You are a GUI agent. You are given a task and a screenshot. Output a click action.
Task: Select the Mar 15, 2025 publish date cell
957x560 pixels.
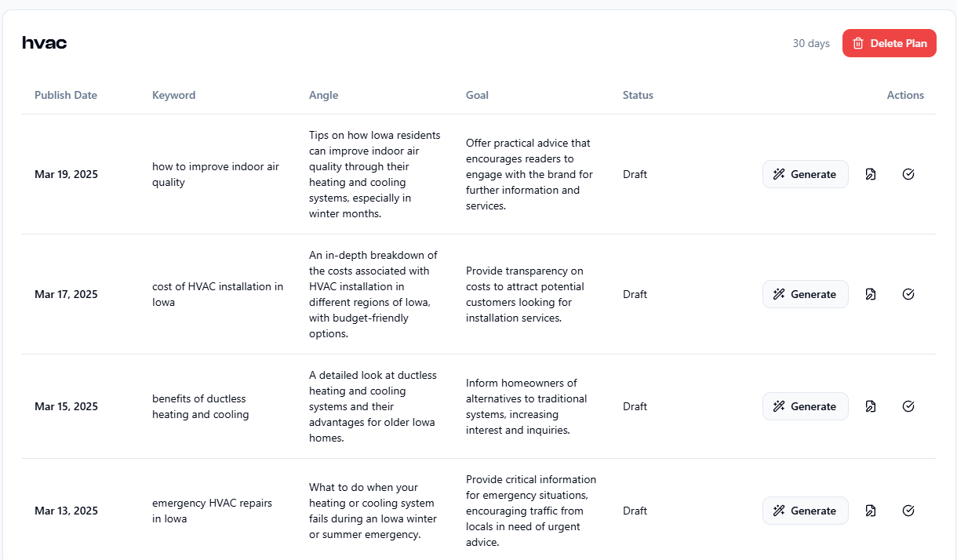[x=66, y=406]
